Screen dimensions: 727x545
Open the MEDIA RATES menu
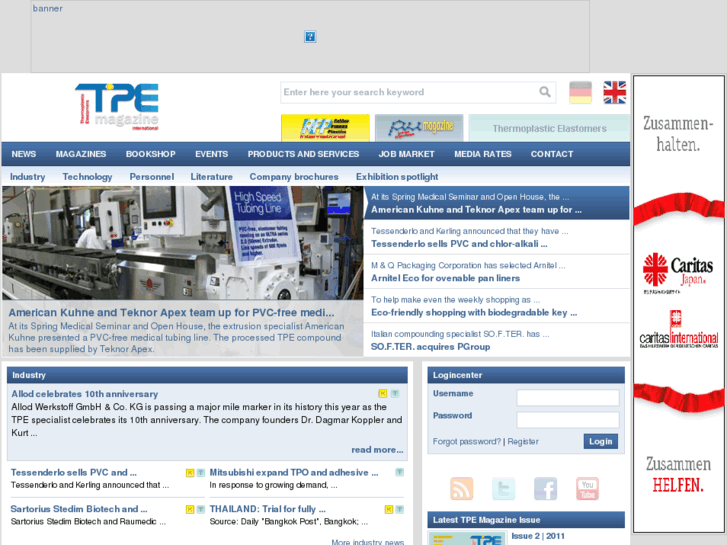click(483, 154)
